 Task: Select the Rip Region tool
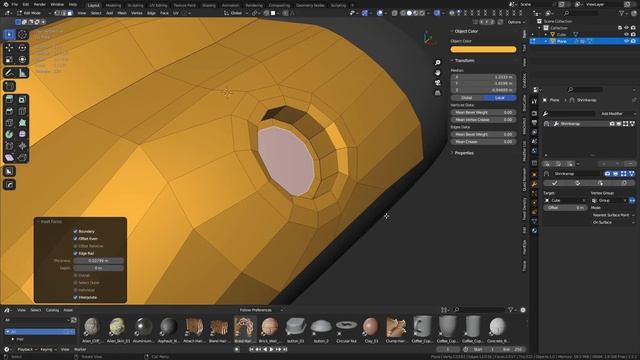pos(22,158)
